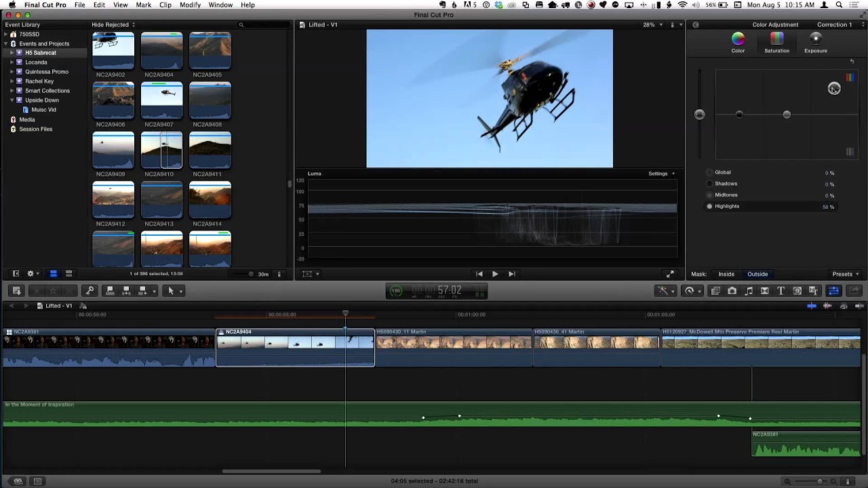This screenshot has height=488, width=868.
Task: Expand the H5 Sabrecat event
Action: pos(12,53)
